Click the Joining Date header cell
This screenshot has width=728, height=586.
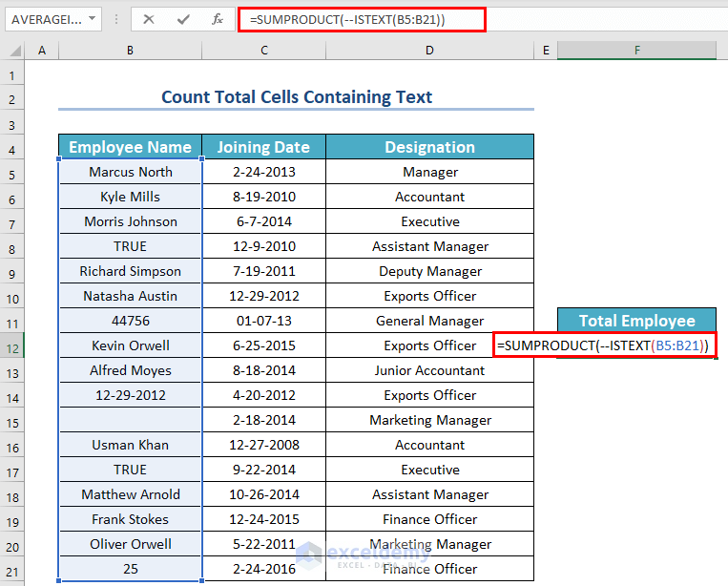263,147
